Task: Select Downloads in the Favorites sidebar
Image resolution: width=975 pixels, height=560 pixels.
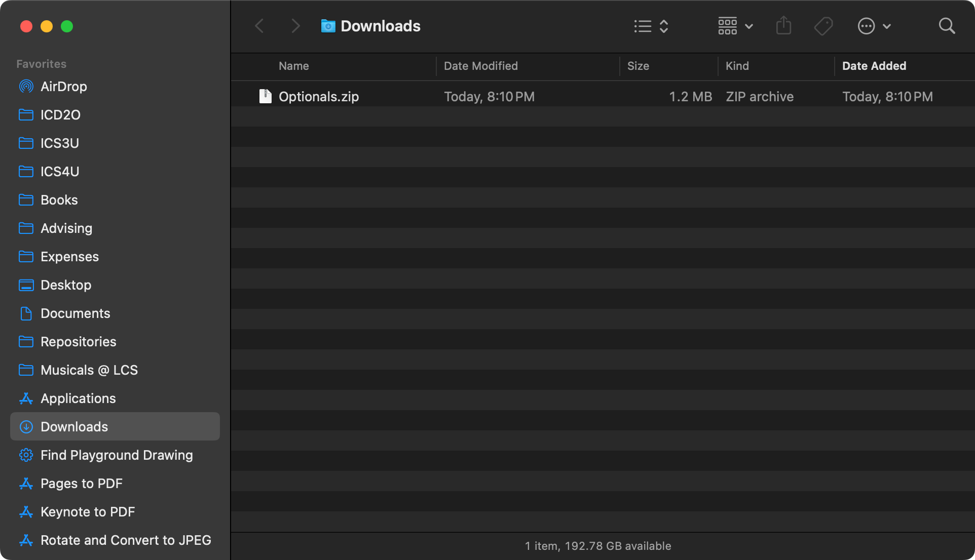Action: coord(74,427)
